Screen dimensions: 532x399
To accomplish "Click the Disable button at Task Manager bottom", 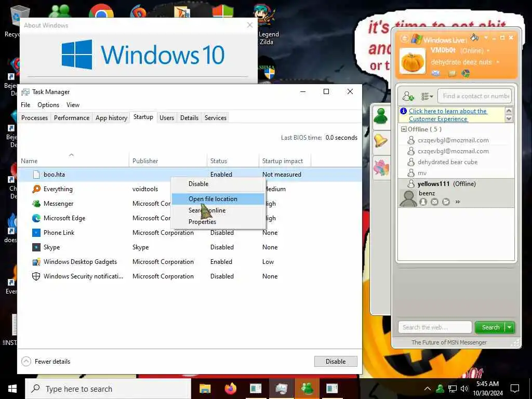I will click(336, 362).
